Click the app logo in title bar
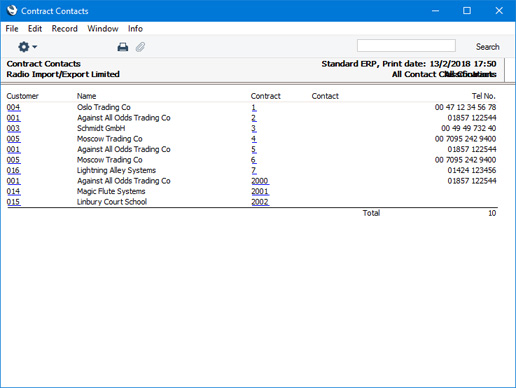This screenshot has width=516, height=388. click(x=12, y=11)
